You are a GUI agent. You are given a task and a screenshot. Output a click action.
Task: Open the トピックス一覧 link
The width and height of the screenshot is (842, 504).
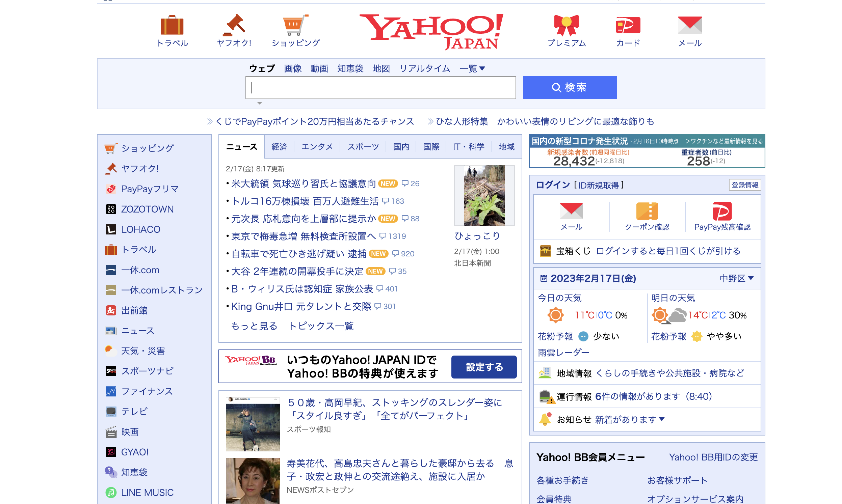[321, 326]
